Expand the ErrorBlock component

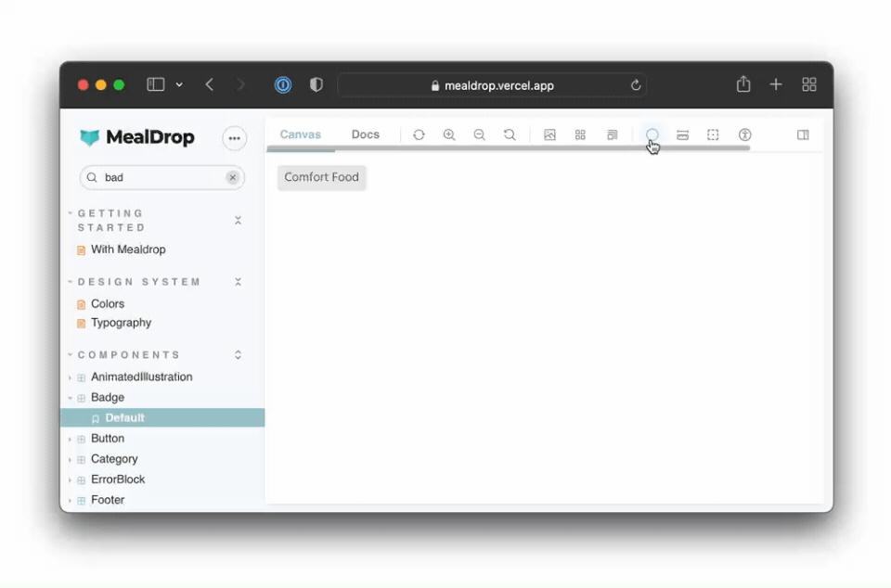coord(118,479)
